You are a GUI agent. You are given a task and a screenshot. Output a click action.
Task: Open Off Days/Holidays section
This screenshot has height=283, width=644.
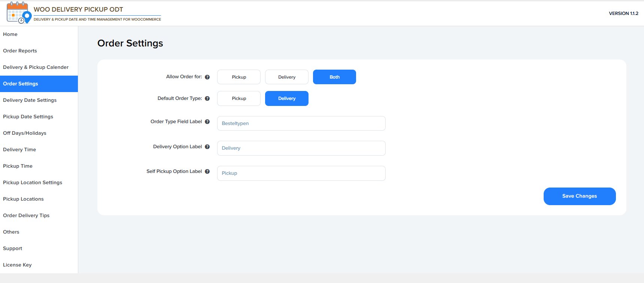(25, 133)
